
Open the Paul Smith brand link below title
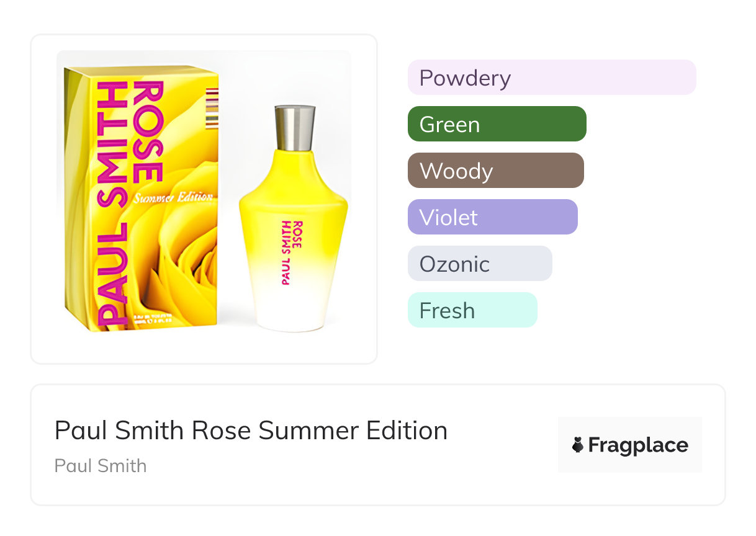tap(101, 465)
